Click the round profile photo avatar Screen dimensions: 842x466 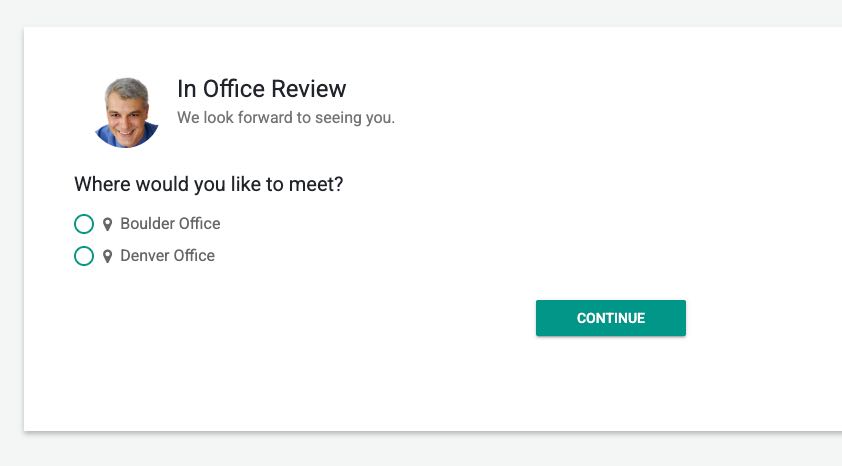point(127,112)
